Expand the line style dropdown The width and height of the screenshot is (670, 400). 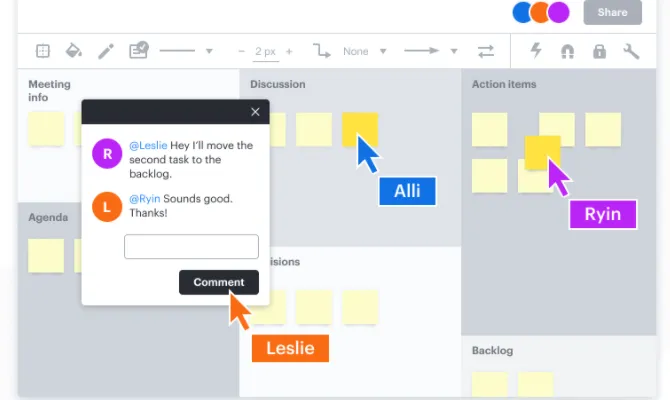pyautogui.click(x=209, y=51)
